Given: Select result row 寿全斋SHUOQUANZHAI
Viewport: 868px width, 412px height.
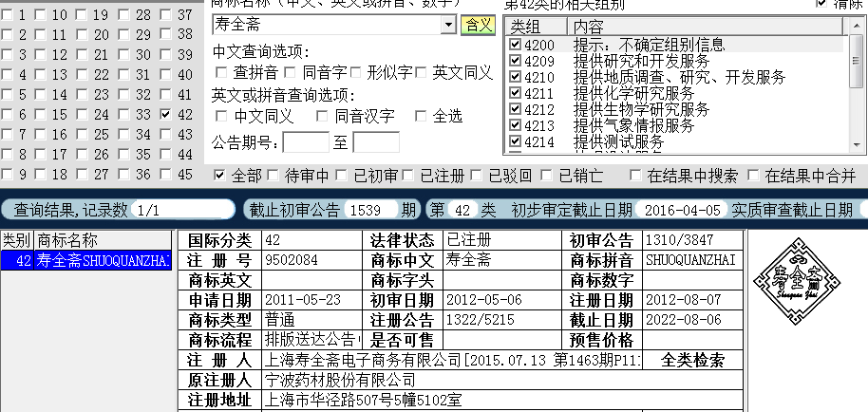Looking at the screenshot, I should pos(85,260).
